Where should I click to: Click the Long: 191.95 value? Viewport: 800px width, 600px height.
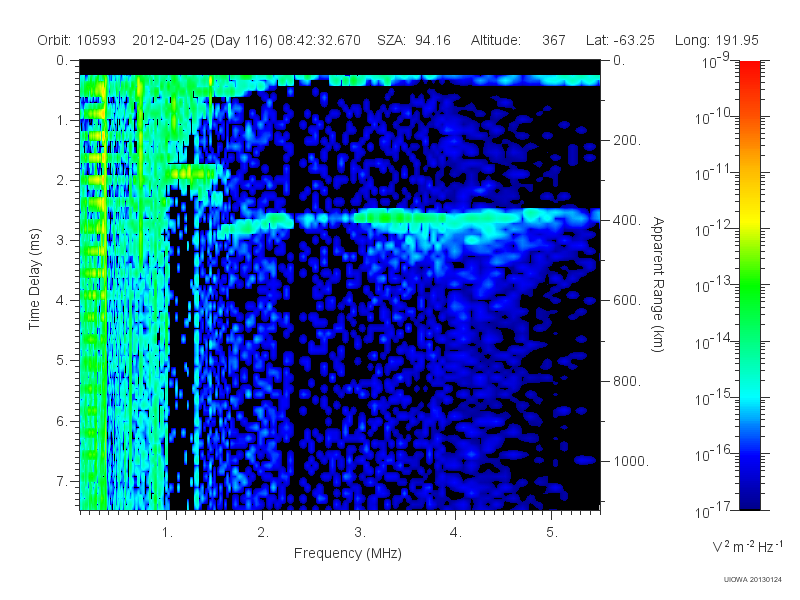[x=716, y=40]
